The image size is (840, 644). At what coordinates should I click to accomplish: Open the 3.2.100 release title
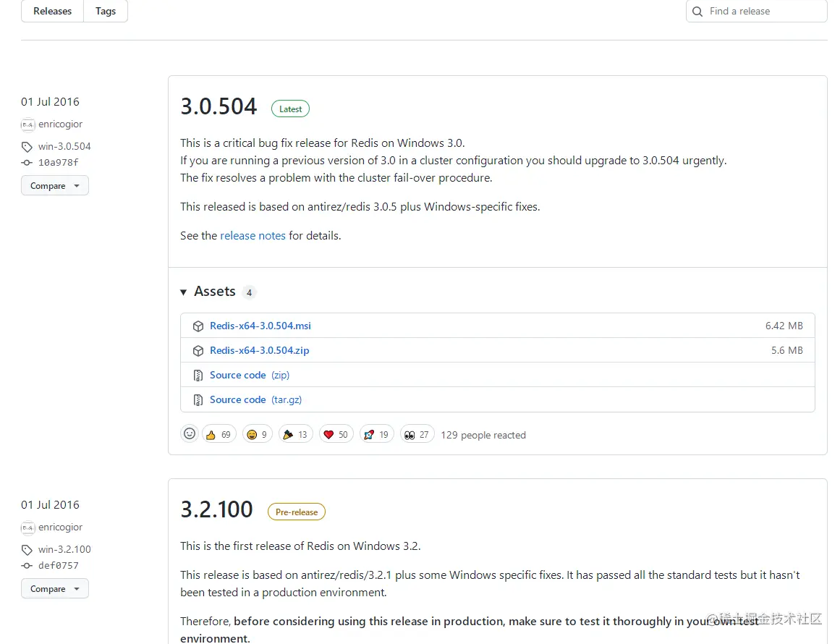[x=216, y=509]
